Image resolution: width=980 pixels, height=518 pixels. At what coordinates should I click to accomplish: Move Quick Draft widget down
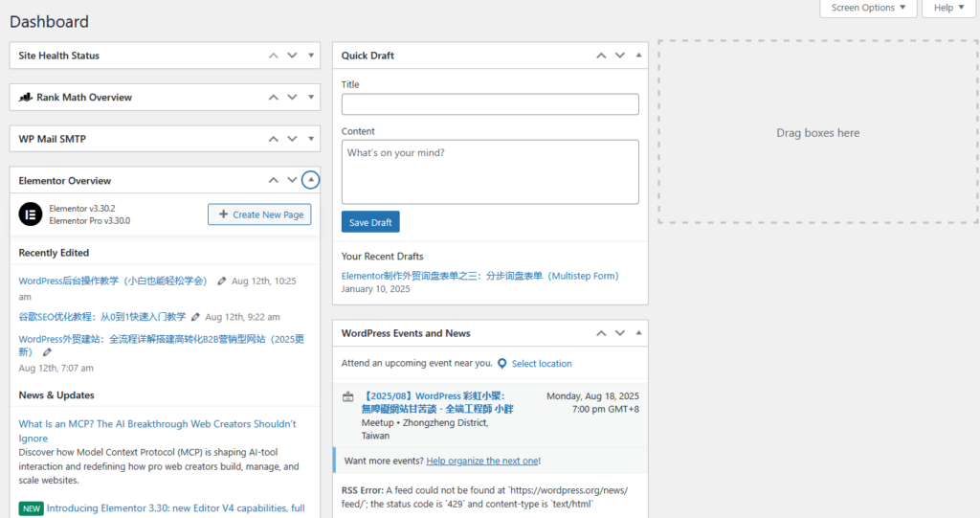(x=619, y=56)
